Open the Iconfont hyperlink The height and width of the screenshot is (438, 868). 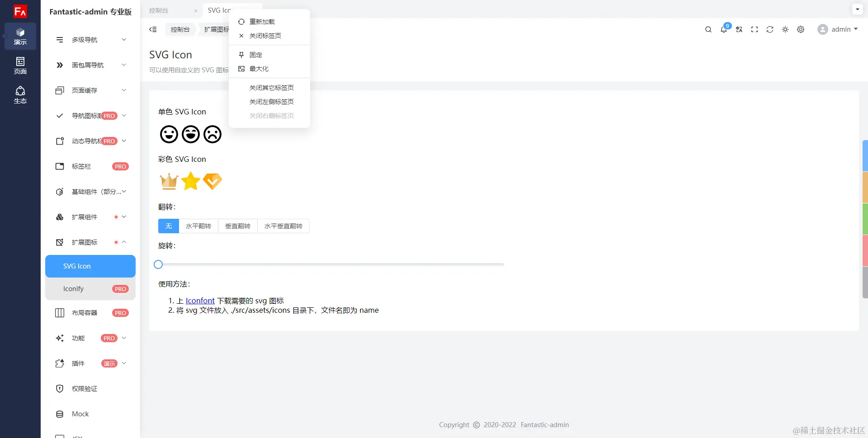(200, 301)
